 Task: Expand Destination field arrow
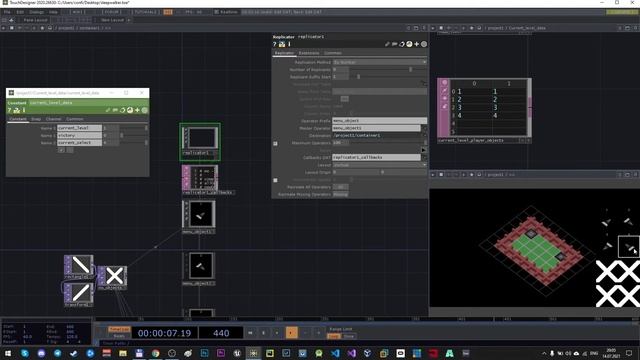[424, 136]
